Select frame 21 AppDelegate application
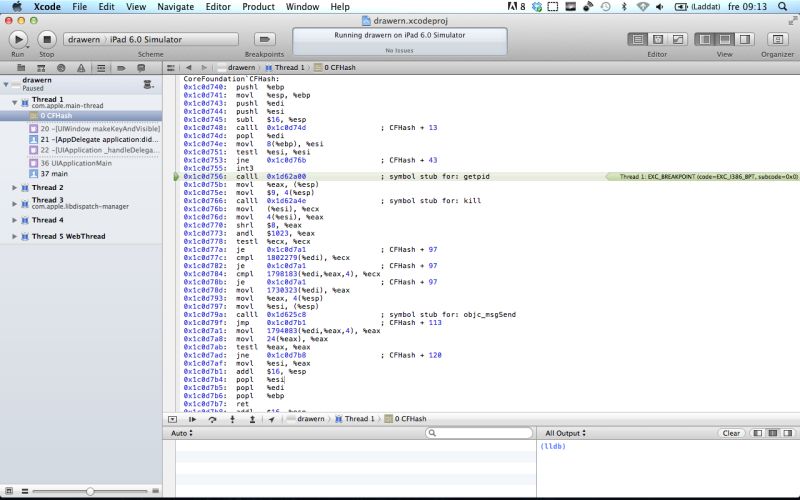The width and height of the screenshot is (800, 500). pos(95,140)
